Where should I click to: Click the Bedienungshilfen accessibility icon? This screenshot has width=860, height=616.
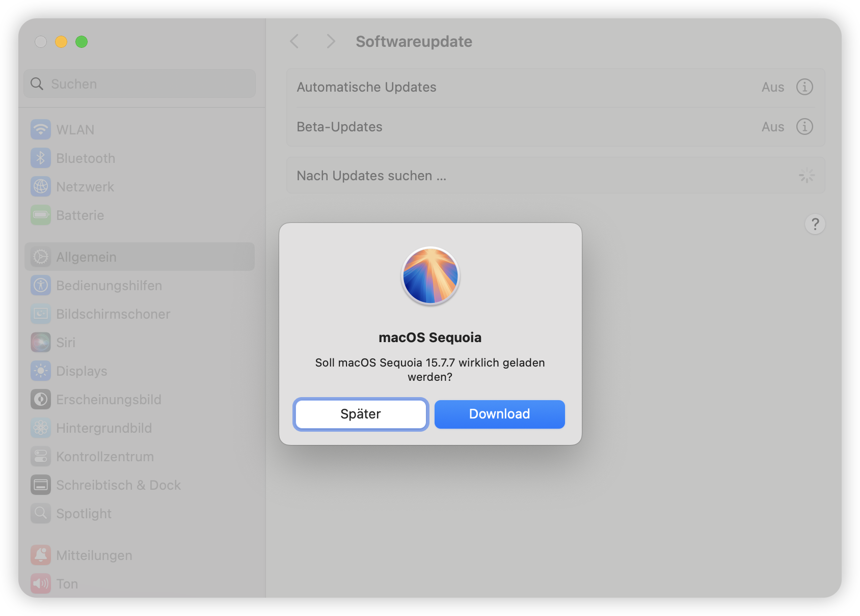[41, 285]
